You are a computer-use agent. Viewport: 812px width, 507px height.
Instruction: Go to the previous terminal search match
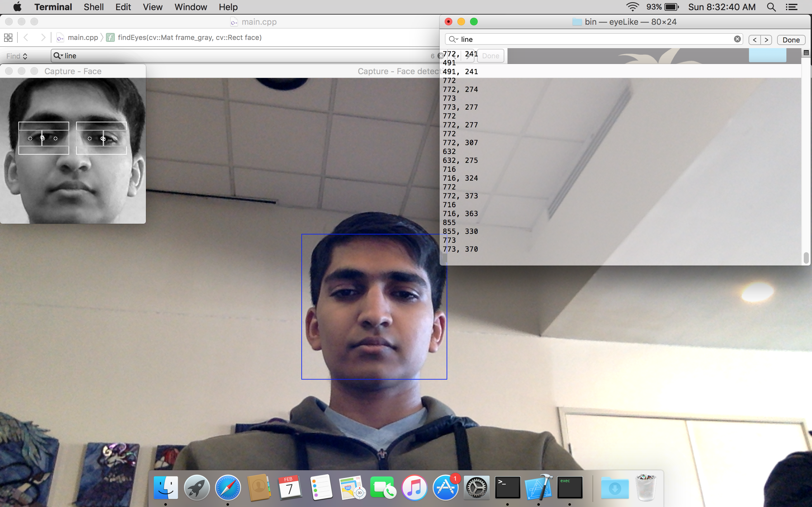(755, 40)
